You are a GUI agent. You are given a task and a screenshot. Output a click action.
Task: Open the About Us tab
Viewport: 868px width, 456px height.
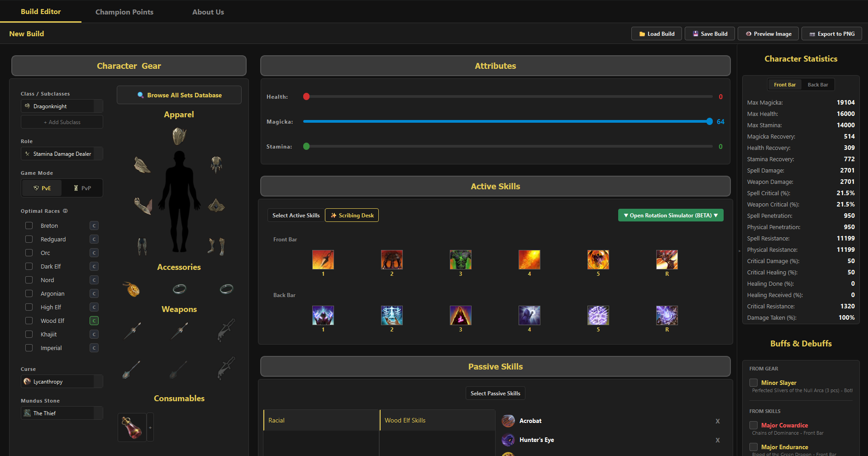tap(208, 12)
